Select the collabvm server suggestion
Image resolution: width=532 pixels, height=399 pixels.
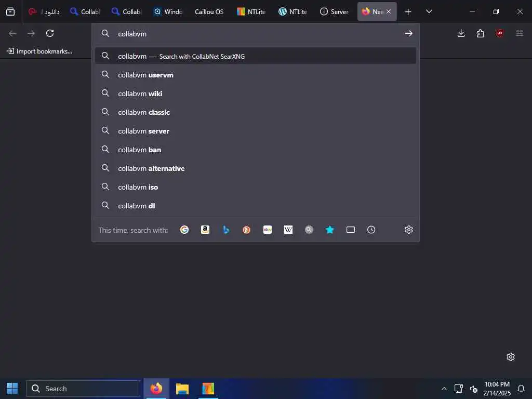(256, 130)
